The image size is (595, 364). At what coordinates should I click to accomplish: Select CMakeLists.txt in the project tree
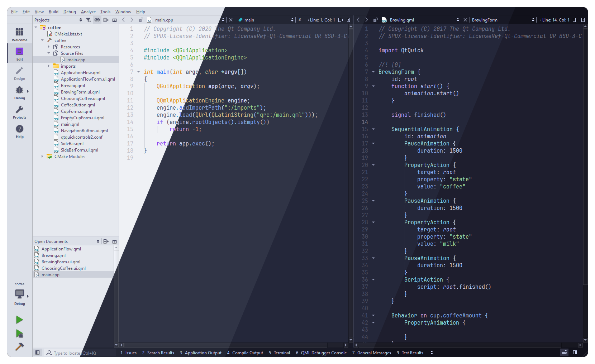pyautogui.click(x=68, y=34)
